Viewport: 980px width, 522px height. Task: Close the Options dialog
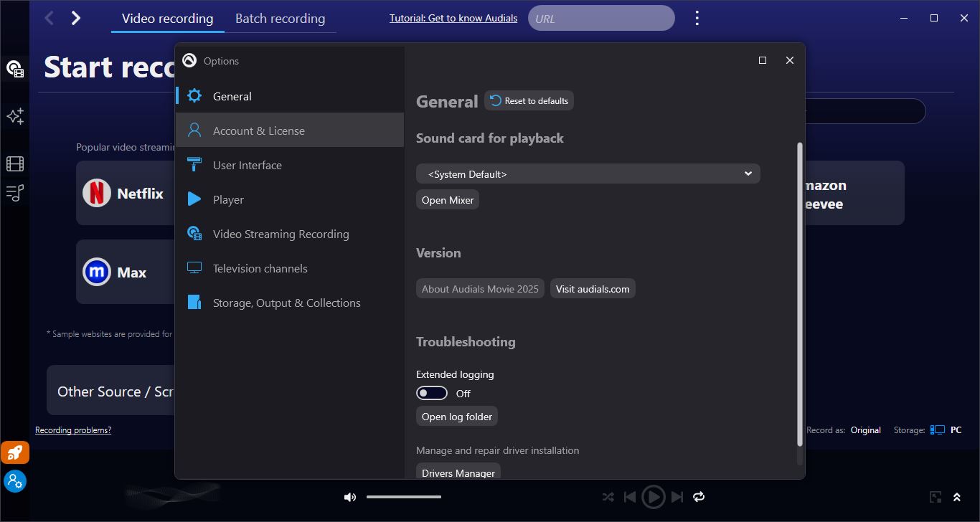(x=790, y=60)
